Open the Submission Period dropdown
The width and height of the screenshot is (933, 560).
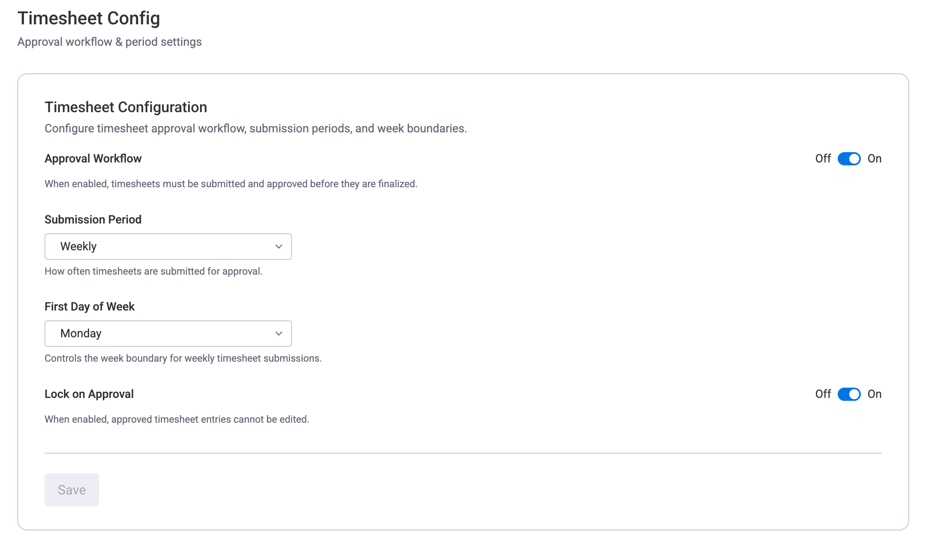point(167,246)
